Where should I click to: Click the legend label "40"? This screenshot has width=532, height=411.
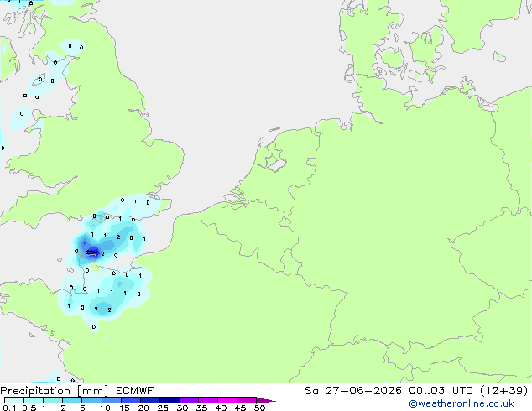221,408
